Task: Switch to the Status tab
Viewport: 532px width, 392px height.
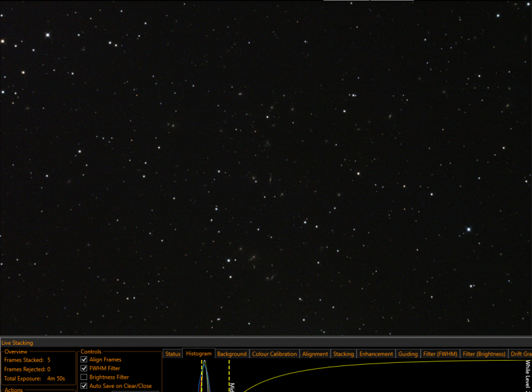Action: coord(173,354)
